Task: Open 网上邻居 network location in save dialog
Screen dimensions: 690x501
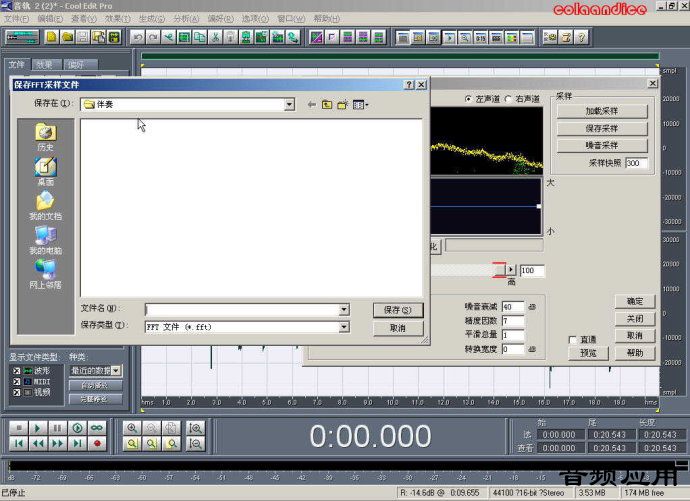Action: tap(45, 274)
